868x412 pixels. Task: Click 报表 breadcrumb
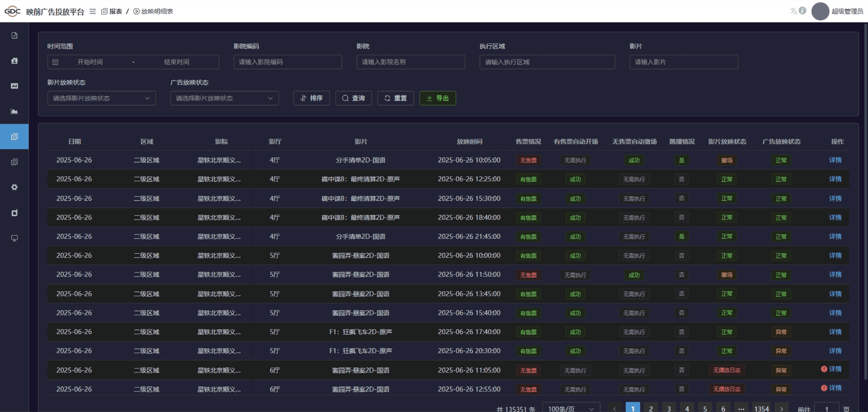pyautogui.click(x=112, y=12)
